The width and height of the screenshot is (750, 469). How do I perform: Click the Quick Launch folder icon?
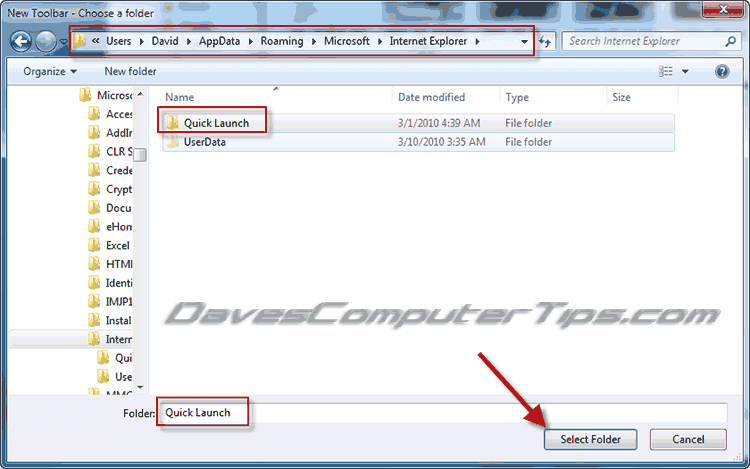point(172,123)
